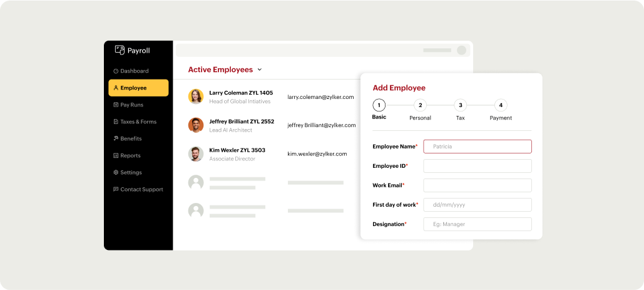Select Jeffrey Brilliant ZYL 2552 name
The width and height of the screenshot is (644, 290).
tap(242, 122)
